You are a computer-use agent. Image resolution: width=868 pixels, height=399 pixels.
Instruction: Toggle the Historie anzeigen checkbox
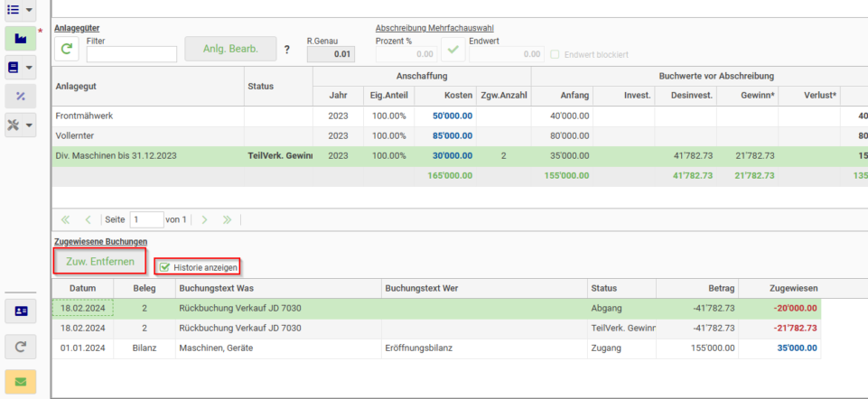pyautogui.click(x=163, y=267)
